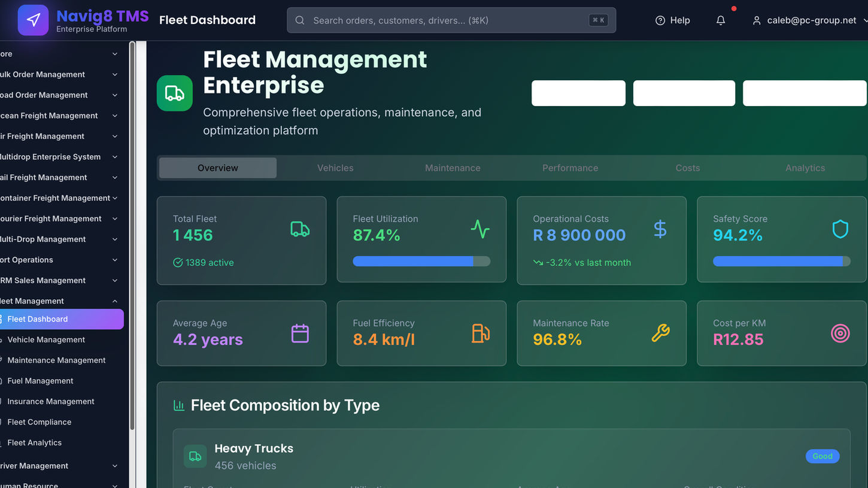Open Fuel Management in the sidebar
This screenshot has width=868, height=488.
(40, 381)
